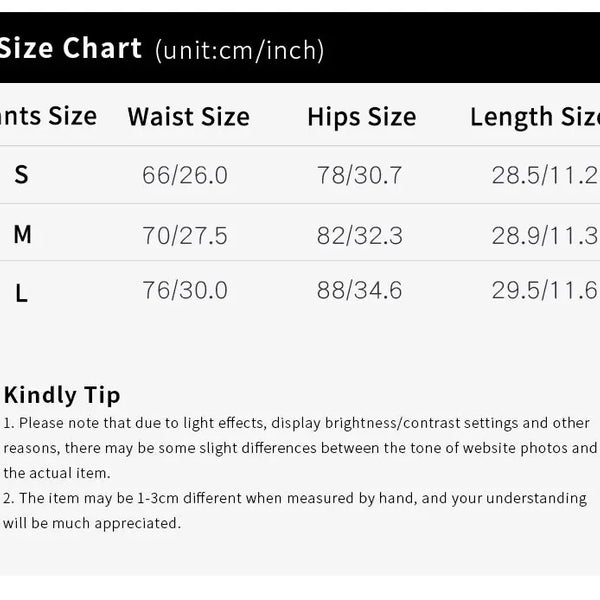Select waist value 70/27.5
Screen dimensions: 600x600
coord(185,236)
